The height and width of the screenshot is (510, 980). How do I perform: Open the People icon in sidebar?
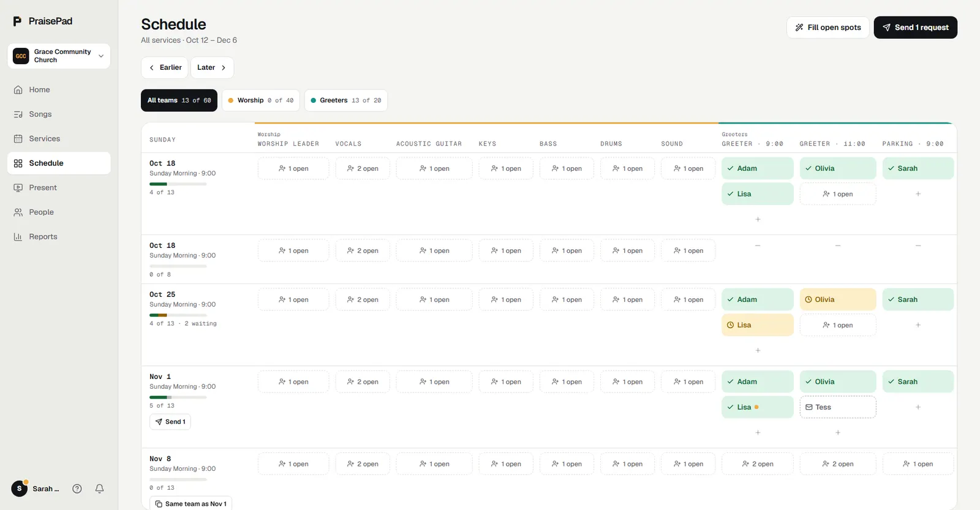(18, 212)
